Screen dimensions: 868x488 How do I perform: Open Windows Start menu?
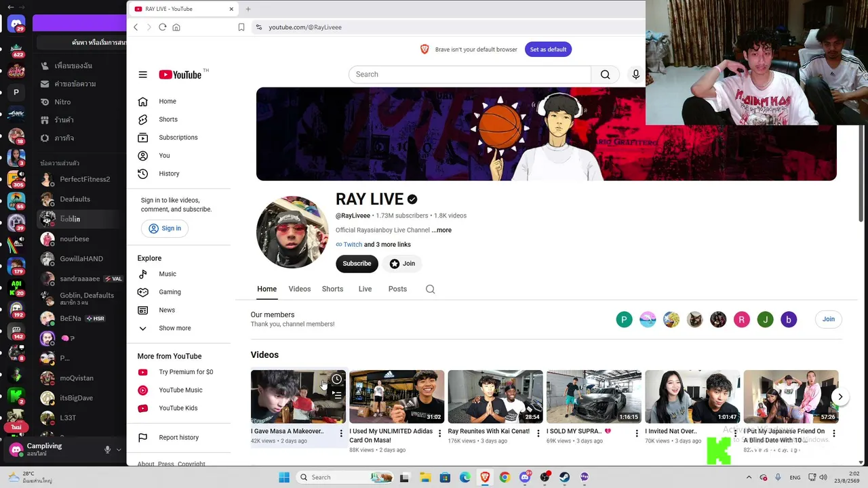[283, 477]
